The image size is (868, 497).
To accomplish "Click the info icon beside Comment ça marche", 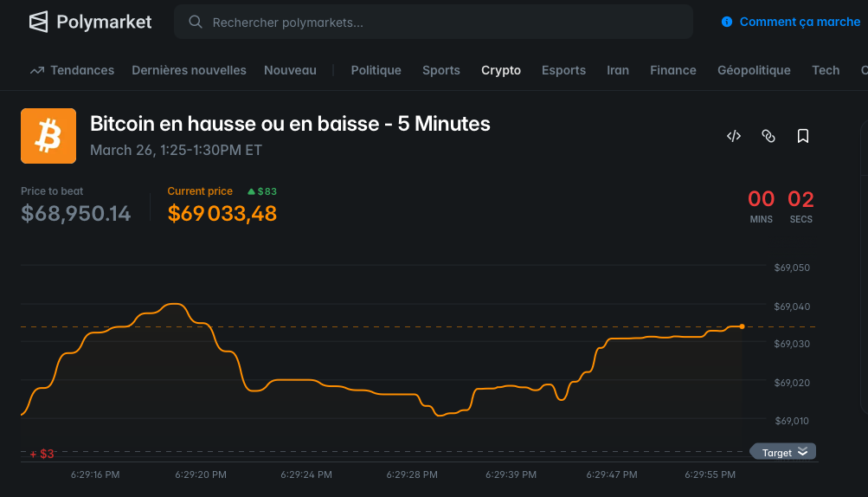I will pyautogui.click(x=727, y=22).
